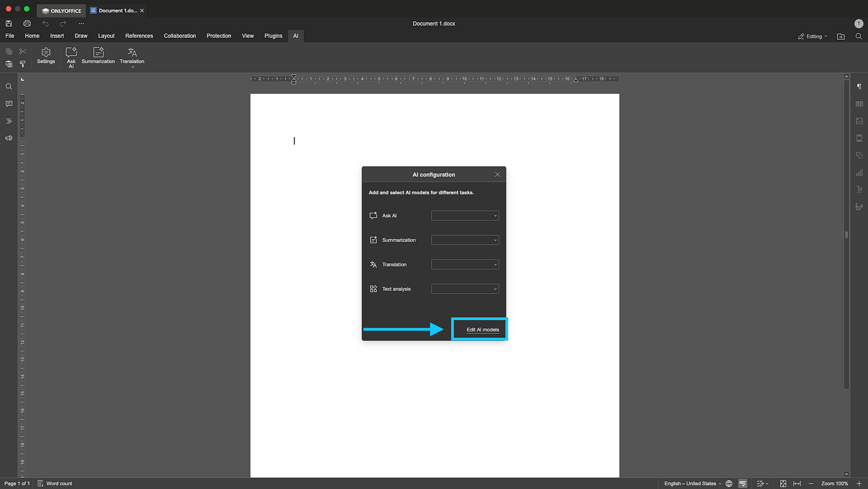Open Signature settings in right sidebar

click(x=859, y=207)
